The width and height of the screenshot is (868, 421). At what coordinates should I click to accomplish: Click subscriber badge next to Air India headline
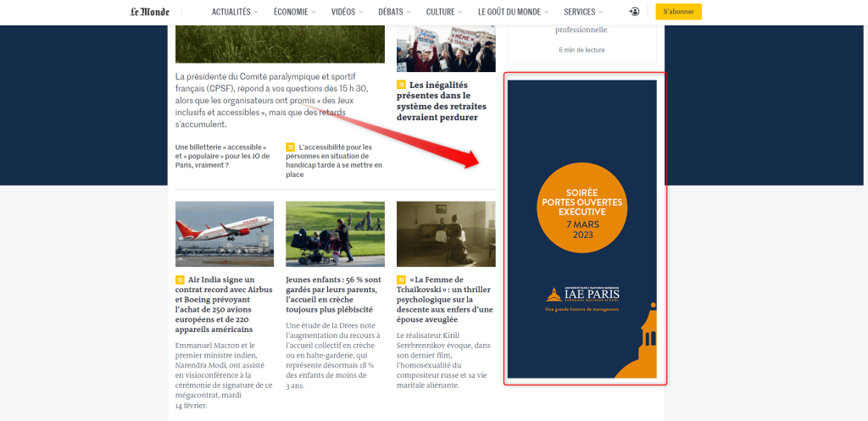click(180, 280)
